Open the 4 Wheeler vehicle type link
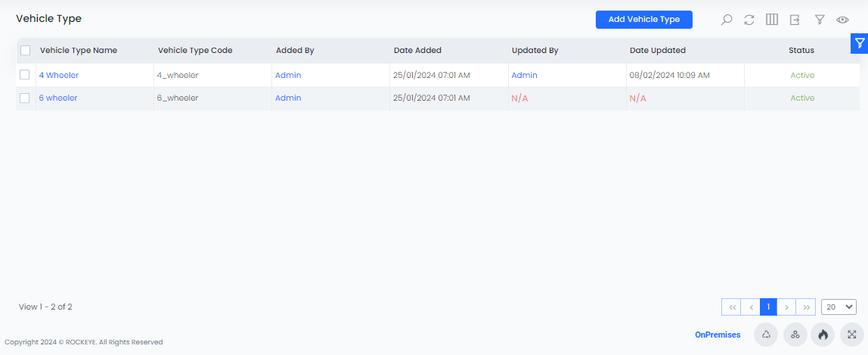Screen dimensions: 868x355 click(x=59, y=76)
